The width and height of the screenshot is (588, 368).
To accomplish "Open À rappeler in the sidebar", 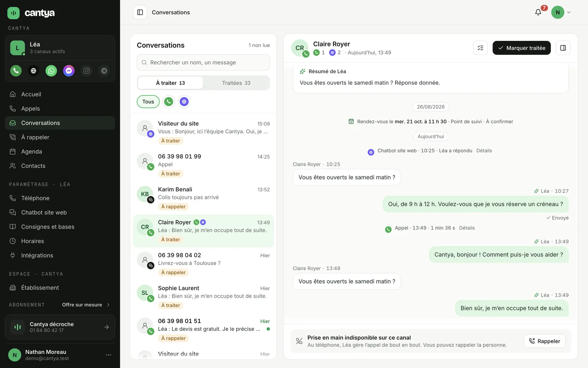I will 60,137.
